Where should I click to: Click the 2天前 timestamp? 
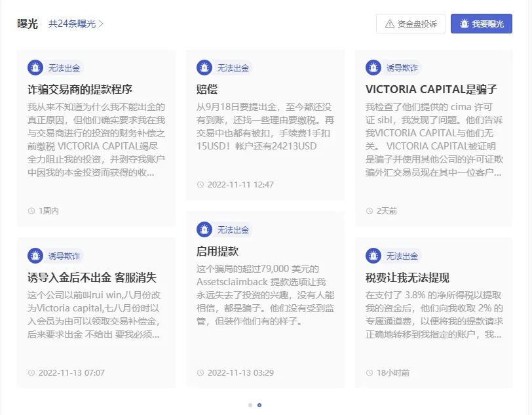pyautogui.click(x=387, y=211)
